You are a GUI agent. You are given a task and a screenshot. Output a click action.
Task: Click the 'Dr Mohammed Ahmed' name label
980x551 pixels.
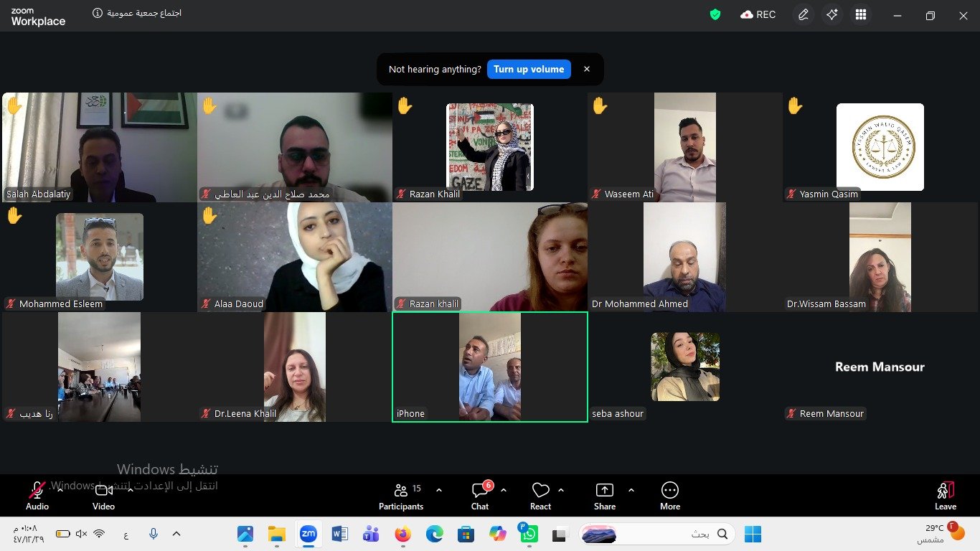640,304
